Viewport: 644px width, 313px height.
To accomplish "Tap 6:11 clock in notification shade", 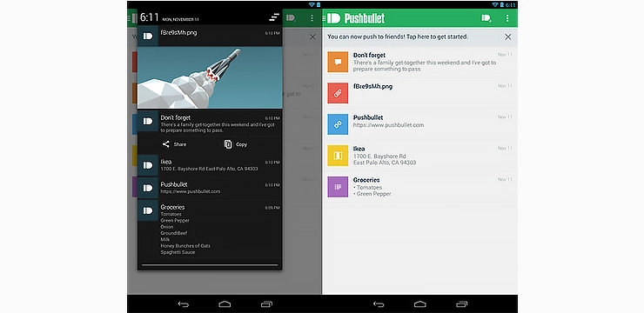I will pos(149,17).
